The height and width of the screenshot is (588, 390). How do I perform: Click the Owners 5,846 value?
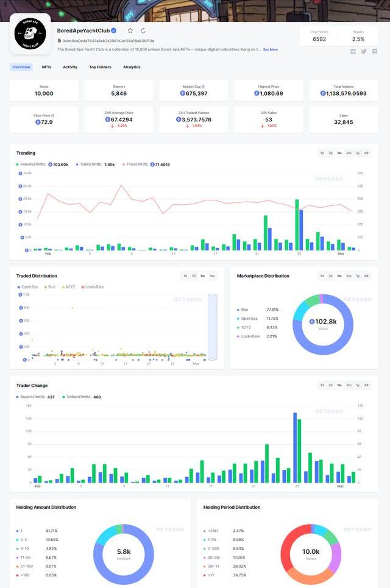coord(119,93)
